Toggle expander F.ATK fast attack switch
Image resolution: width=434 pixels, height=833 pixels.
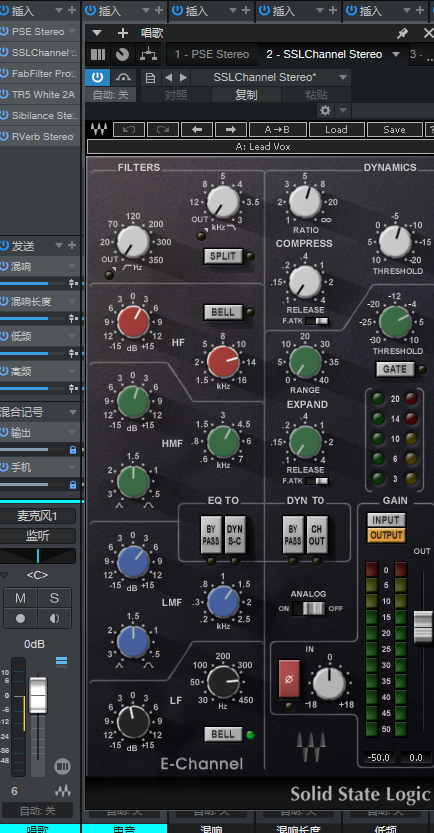coord(317,481)
